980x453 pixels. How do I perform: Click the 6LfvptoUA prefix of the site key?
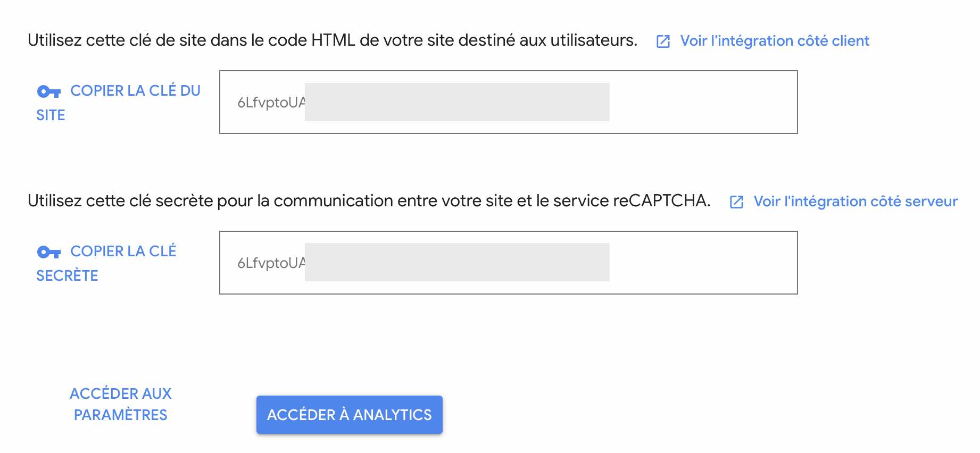(271, 102)
